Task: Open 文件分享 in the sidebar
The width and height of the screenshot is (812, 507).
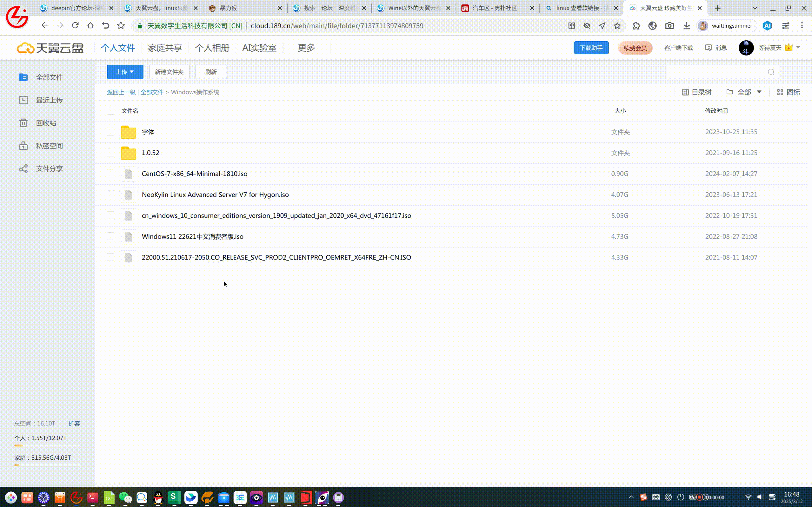Action: click(41, 168)
